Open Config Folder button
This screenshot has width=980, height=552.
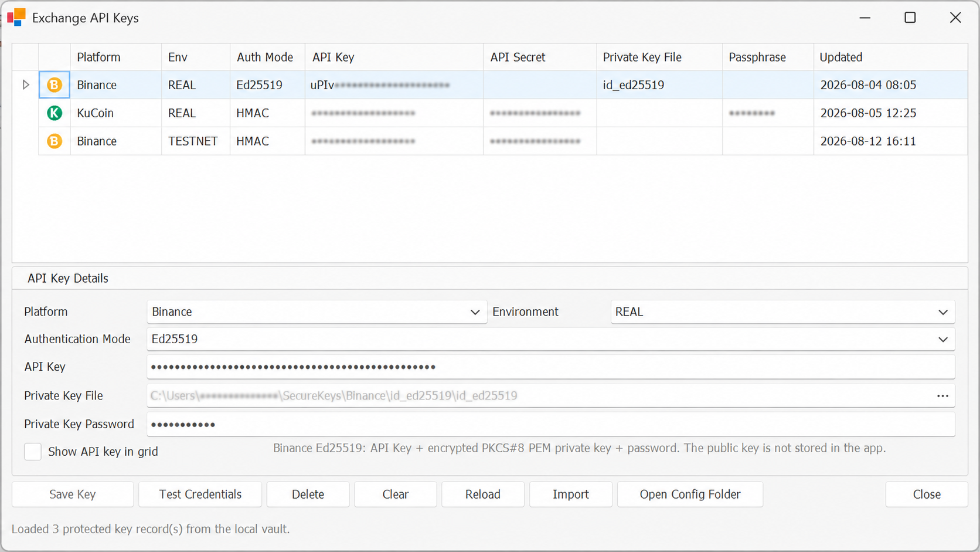(x=690, y=495)
